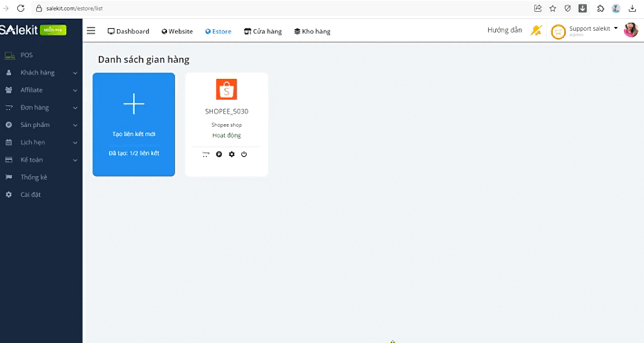This screenshot has height=343, width=644.
Task: Open the browser extensions puzzle icon
Action: pyautogui.click(x=600, y=8)
